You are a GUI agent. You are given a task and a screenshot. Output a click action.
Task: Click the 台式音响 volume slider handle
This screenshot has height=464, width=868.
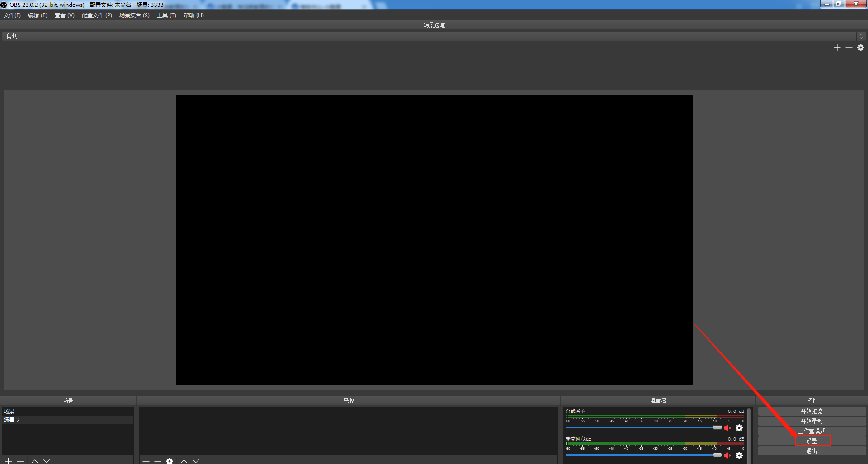click(x=717, y=427)
